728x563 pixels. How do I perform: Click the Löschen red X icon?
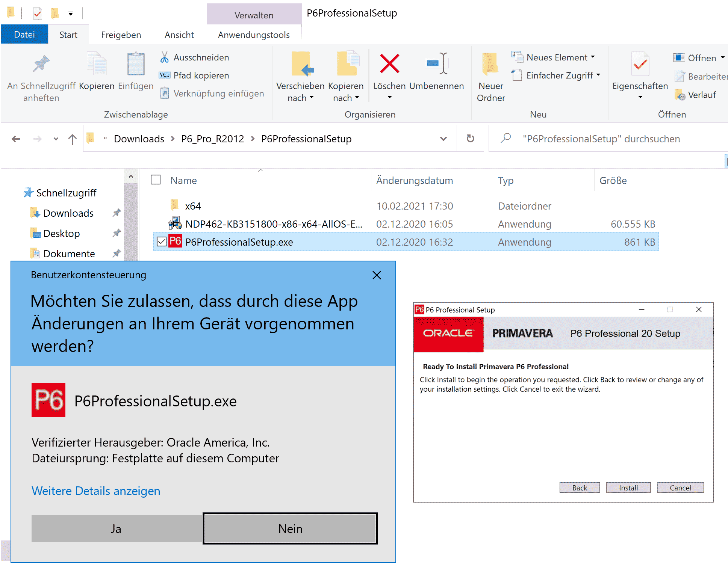(389, 63)
